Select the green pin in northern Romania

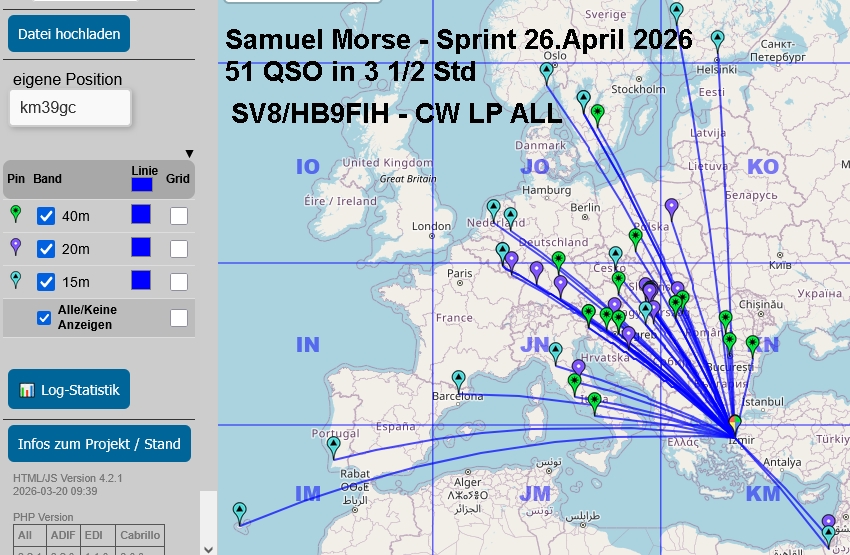pos(725,321)
